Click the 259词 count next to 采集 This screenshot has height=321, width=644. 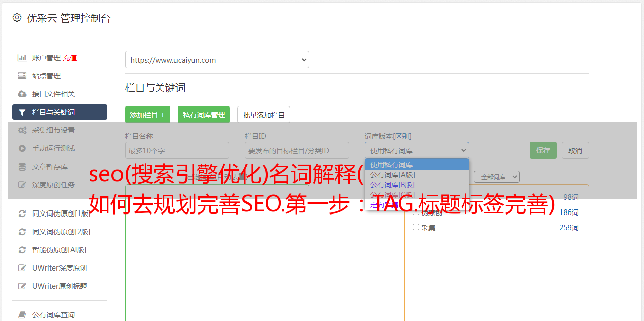pyautogui.click(x=569, y=228)
